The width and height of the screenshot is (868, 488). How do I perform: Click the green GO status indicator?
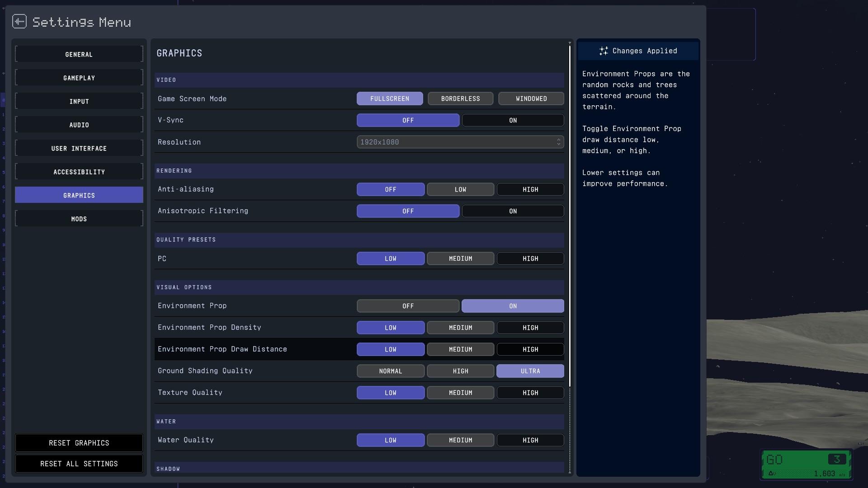[807, 464]
